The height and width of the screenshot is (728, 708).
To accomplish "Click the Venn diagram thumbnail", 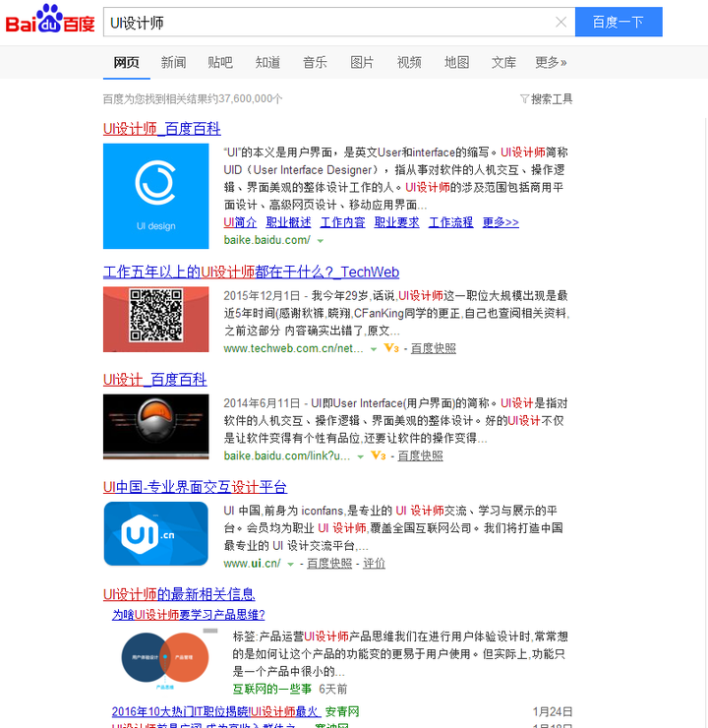I will (x=164, y=658).
